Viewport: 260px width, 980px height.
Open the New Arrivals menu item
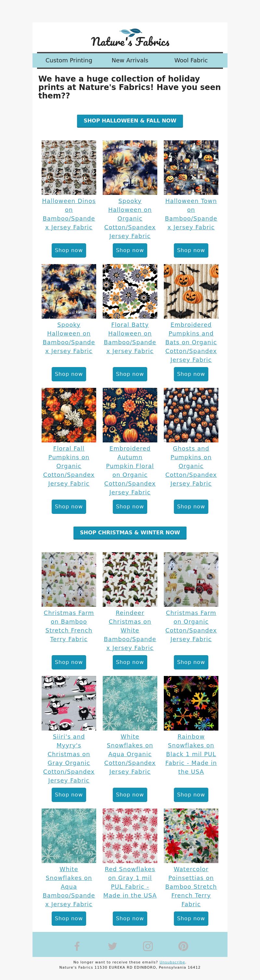[130, 60]
